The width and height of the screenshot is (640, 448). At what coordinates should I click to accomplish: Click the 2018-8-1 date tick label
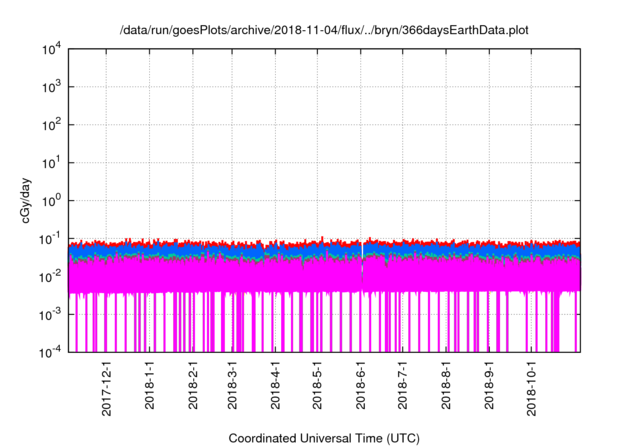click(x=446, y=385)
